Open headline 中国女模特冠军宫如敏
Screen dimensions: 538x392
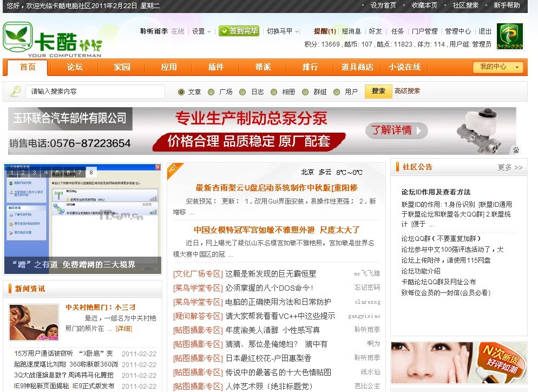[x=277, y=230]
